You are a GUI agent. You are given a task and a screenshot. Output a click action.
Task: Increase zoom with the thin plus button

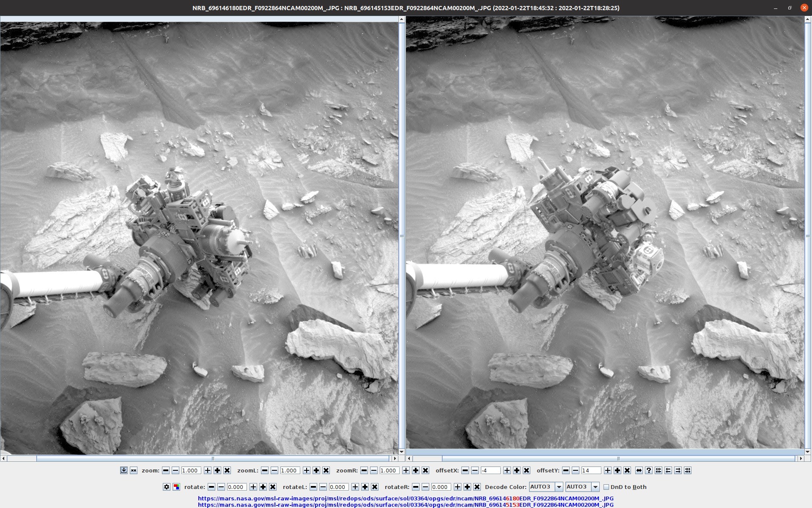tap(208, 470)
